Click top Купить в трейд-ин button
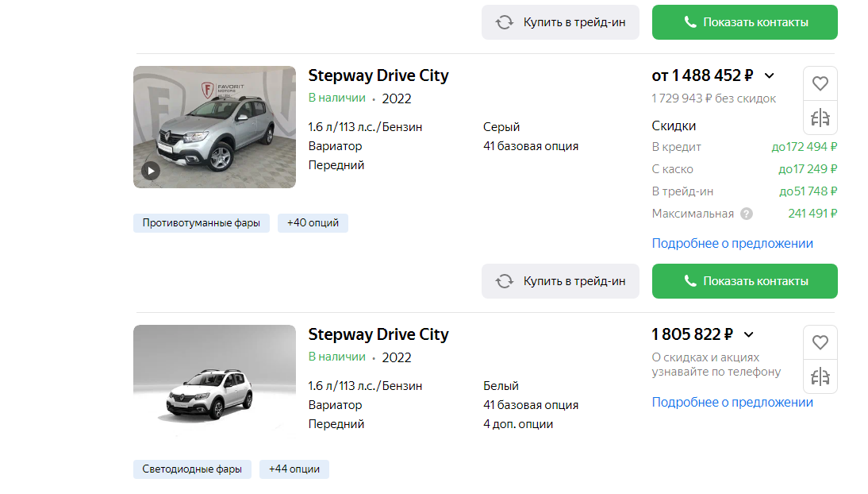Viewport: 868px width, 494px height. coord(560,22)
